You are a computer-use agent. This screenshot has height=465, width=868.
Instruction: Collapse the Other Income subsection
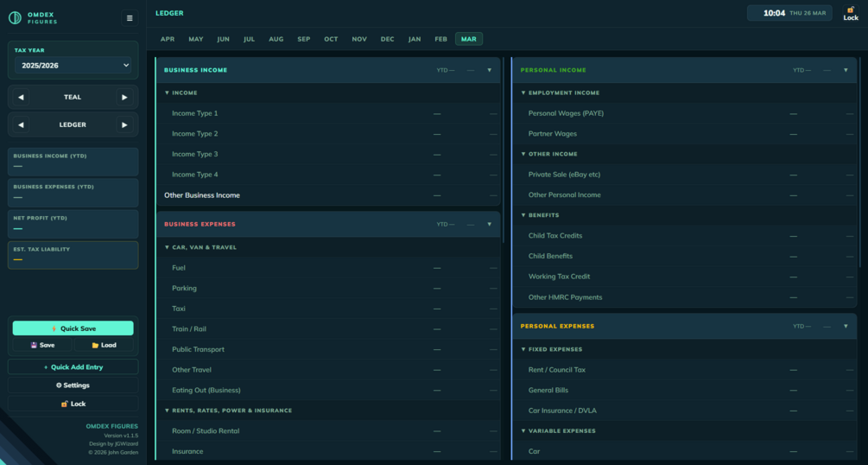[x=685, y=154]
